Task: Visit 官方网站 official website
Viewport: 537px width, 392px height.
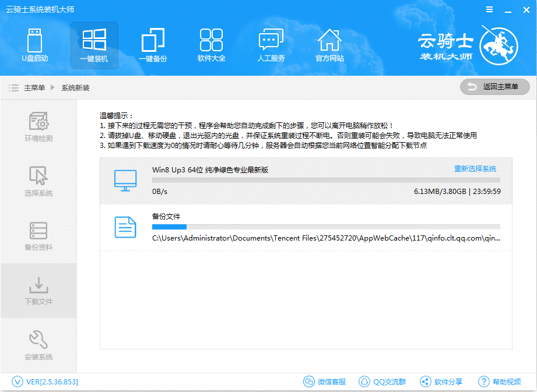Action: tap(329, 45)
